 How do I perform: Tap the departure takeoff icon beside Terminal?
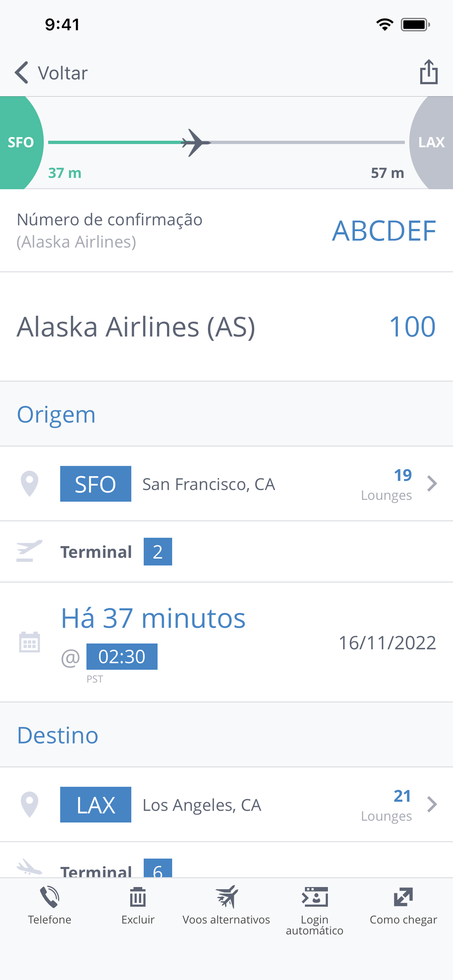(x=29, y=551)
